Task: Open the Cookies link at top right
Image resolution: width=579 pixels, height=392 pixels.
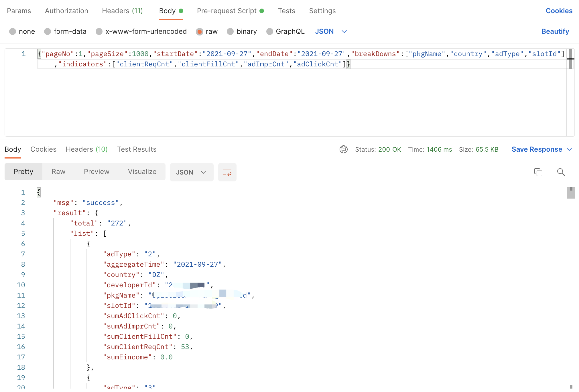Action: click(559, 11)
